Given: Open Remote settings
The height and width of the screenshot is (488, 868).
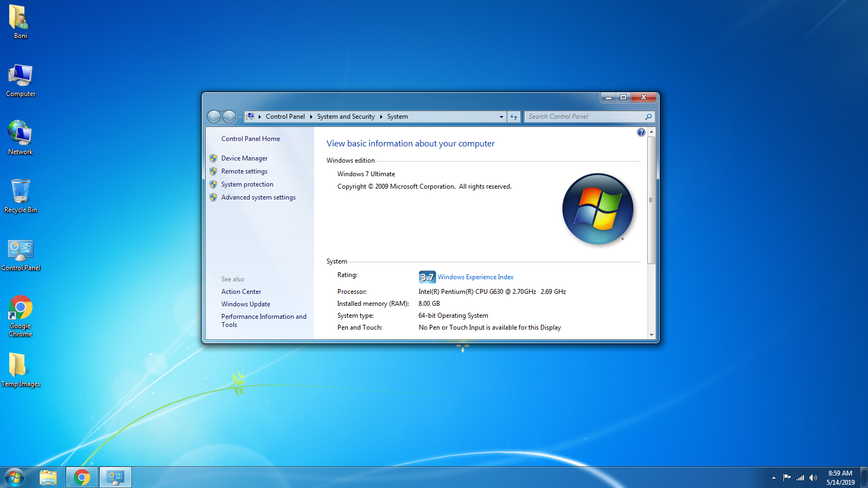Looking at the screenshot, I should tap(244, 171).
